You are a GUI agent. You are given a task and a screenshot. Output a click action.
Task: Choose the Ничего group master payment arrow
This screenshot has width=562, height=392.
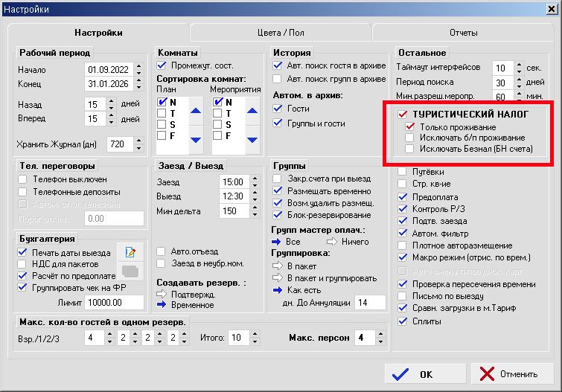tap(331, 242)
